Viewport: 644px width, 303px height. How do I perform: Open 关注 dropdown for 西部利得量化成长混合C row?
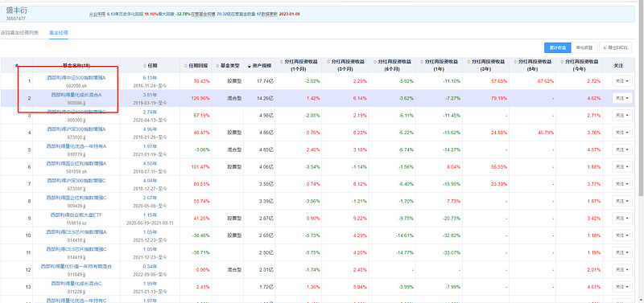622,287
